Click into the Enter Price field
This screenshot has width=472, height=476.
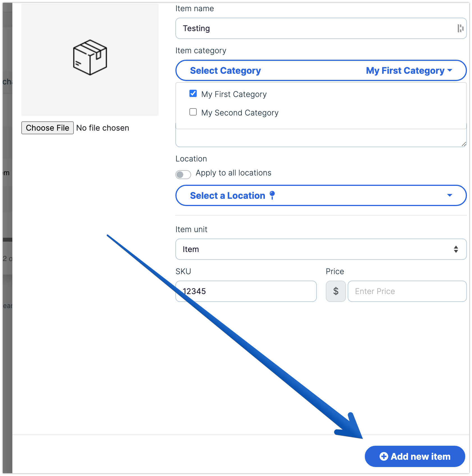coord(407,291)
